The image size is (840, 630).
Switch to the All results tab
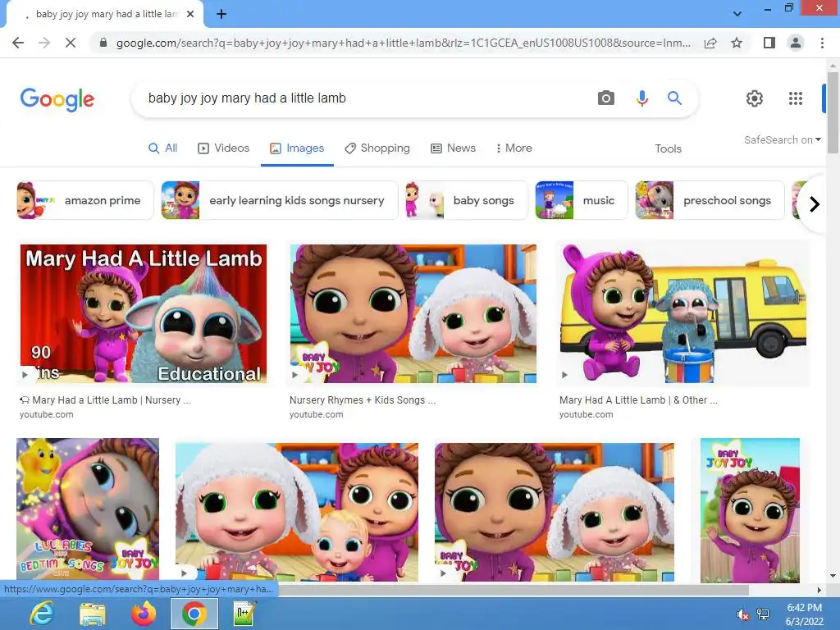coord(163,148)
